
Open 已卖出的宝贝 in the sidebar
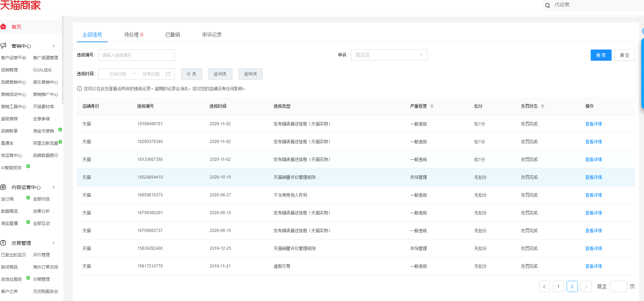[14, 255]
